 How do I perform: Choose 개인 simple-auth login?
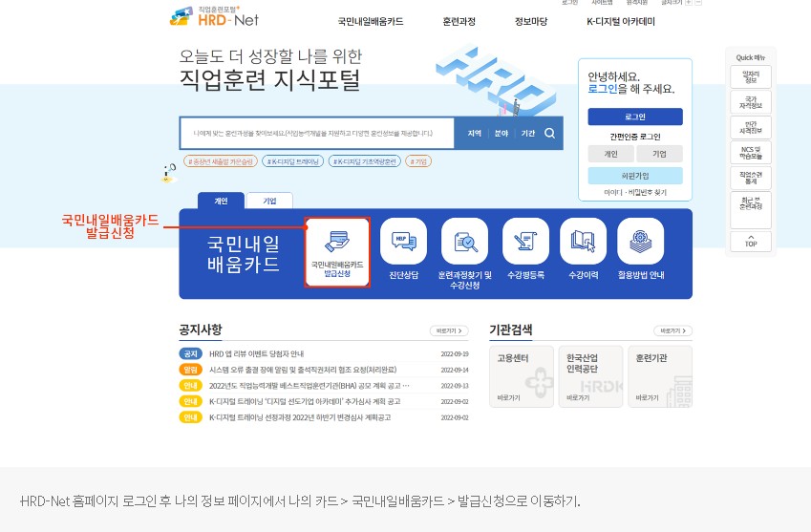[x=610, y=154]
